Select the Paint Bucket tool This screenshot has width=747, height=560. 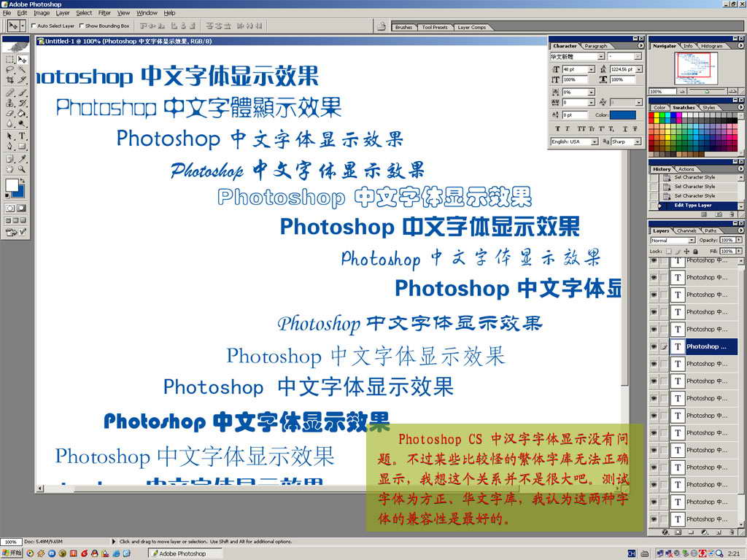tap(22, 113)
